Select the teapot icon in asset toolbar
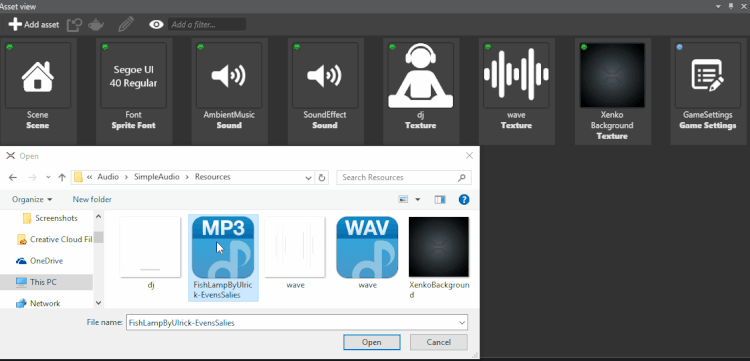The image size is (750, 361). (97, 24)
